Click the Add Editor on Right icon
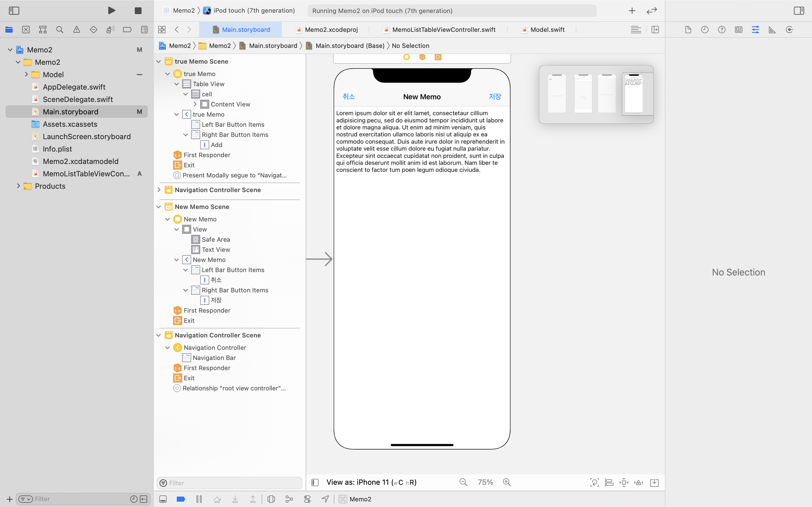This screenshot has width=812, height=507. (655, 30)
